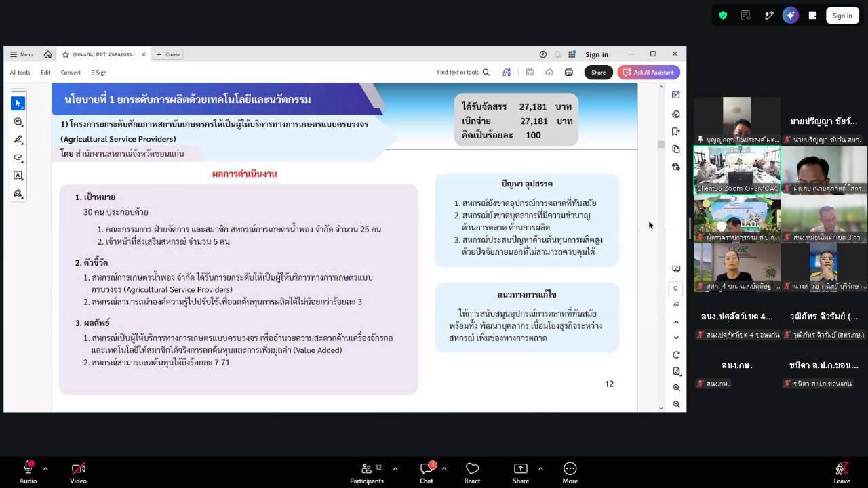Choose the Add comment tool
868x488 pixels.
[x=18, y=121]
